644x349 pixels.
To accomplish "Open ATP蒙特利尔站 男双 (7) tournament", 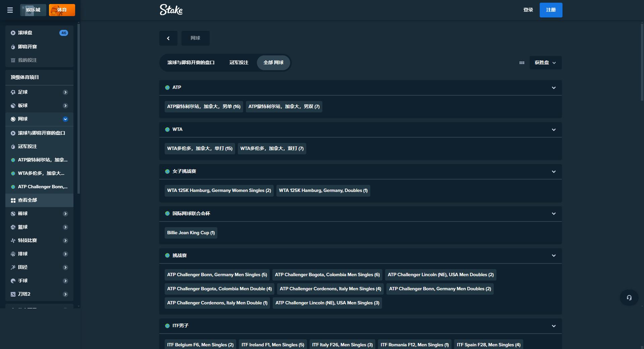I will pos(284,107).
